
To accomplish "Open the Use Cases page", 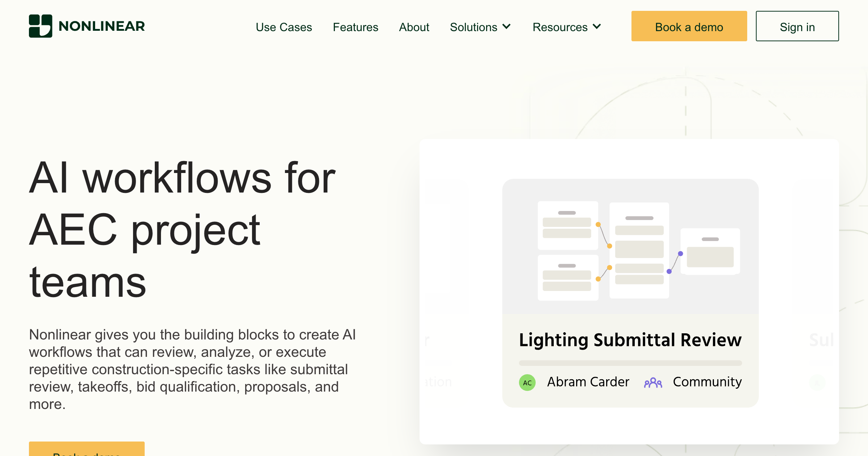I will [284, 27].
